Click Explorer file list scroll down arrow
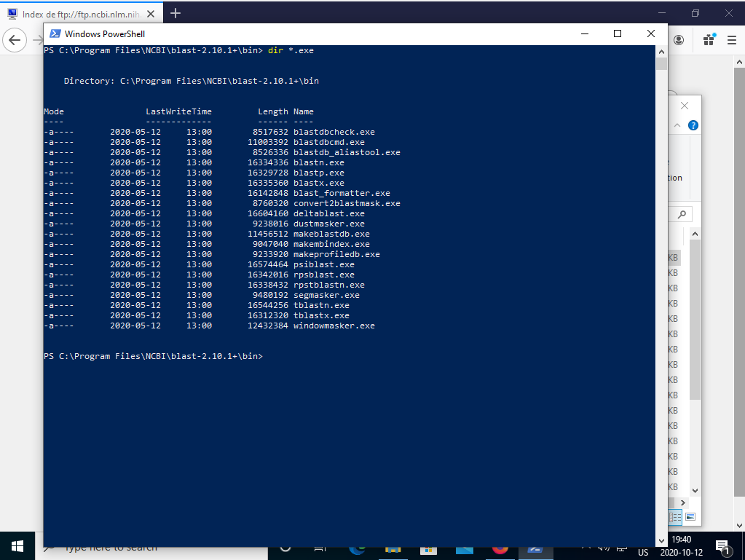 coord(695,490)
